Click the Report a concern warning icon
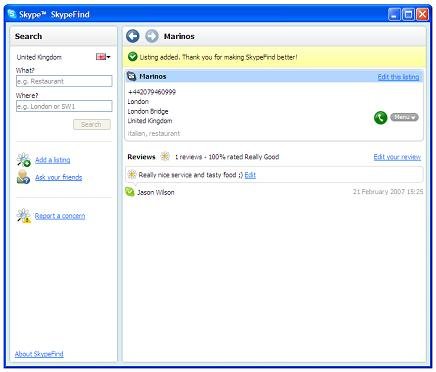Image resolution: width=436 pixels, height=372 pixels. point(23,216)
